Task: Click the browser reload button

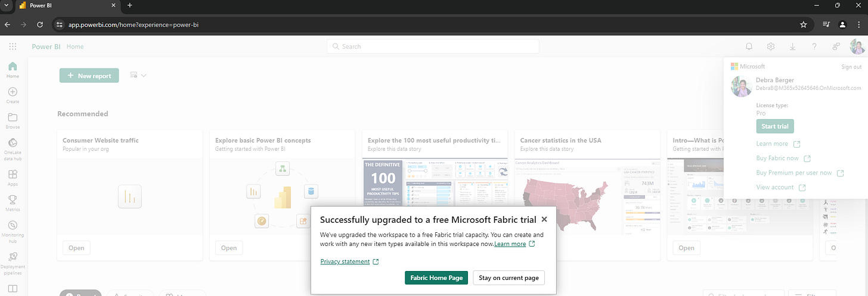Action: pos(40,24)
